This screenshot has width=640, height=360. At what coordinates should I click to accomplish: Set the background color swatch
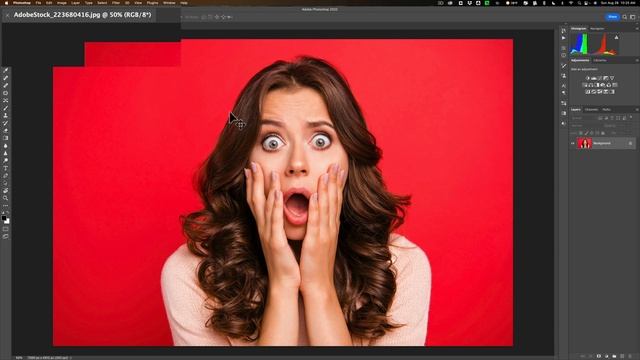pos(7,222)
